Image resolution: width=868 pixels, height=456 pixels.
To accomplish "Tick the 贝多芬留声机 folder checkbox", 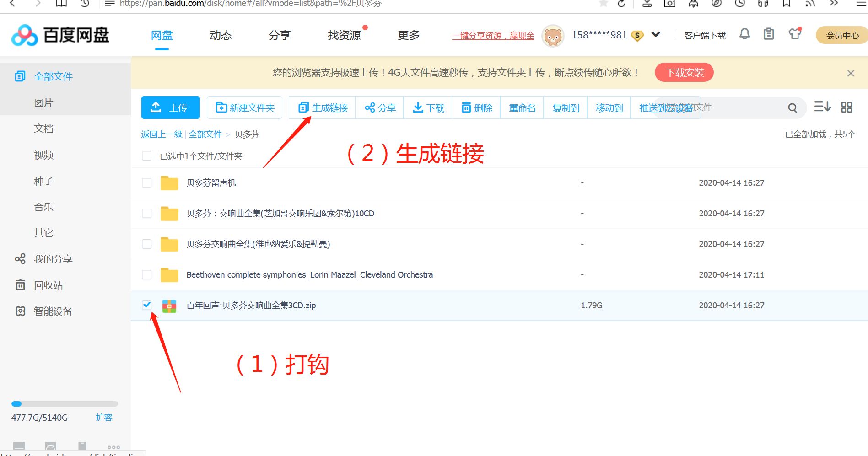I will [147, 183].
